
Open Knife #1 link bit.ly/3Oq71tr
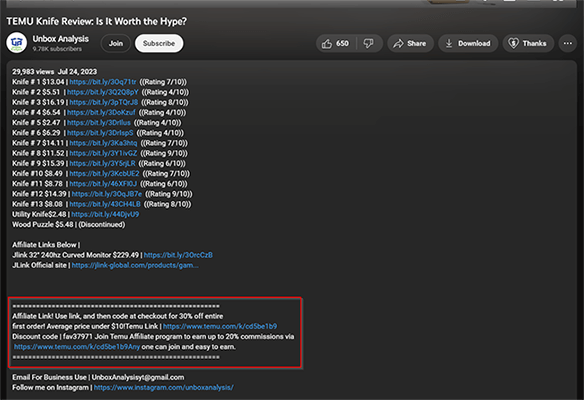pos(103,82)
